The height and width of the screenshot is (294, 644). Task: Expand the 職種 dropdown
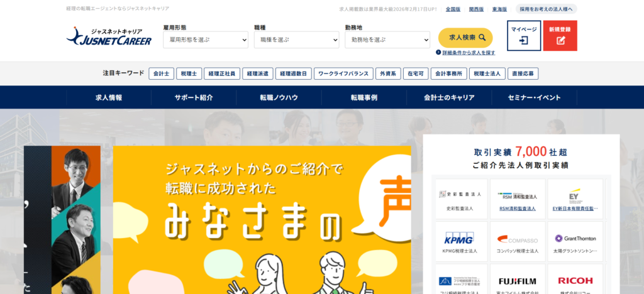[296, 40]
